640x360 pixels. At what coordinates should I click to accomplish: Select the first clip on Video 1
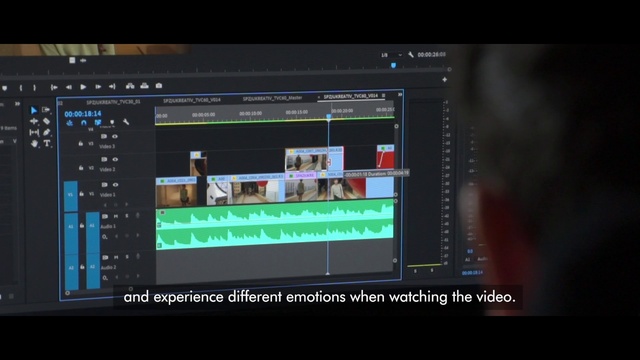click(x=176, y=192)
